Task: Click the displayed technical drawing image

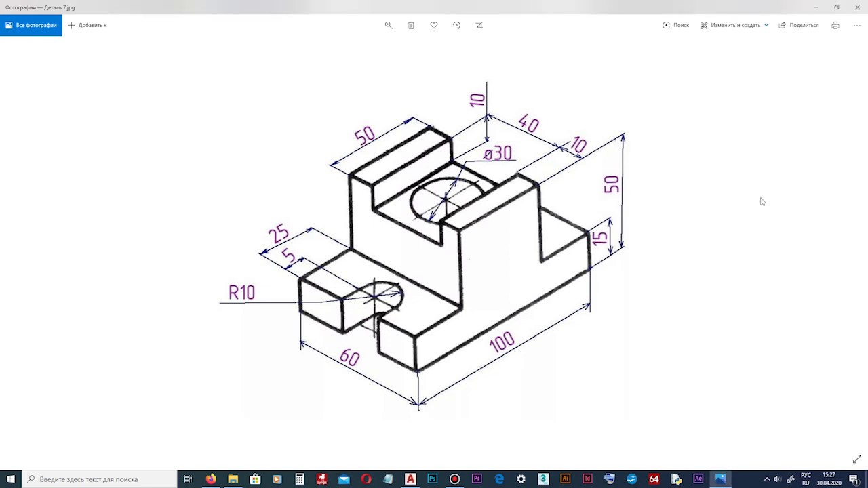Action: (422, 245)
